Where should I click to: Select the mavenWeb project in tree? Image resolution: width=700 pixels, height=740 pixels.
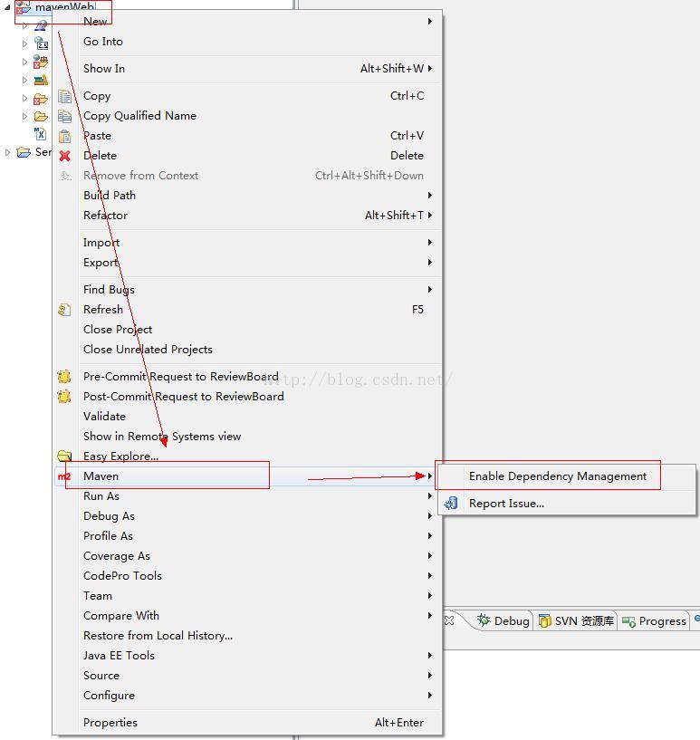[x=64, y=7]
